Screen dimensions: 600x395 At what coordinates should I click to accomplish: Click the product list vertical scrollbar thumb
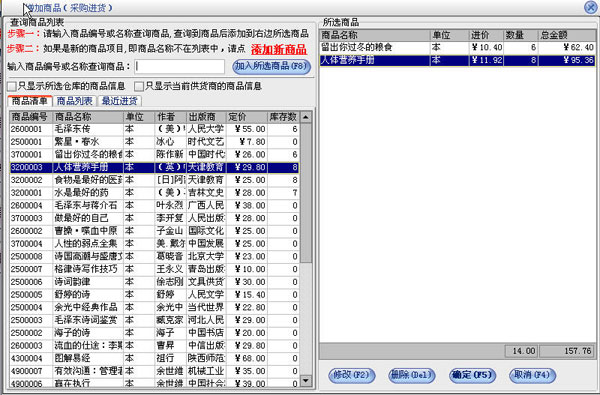(x=306, y=193)
